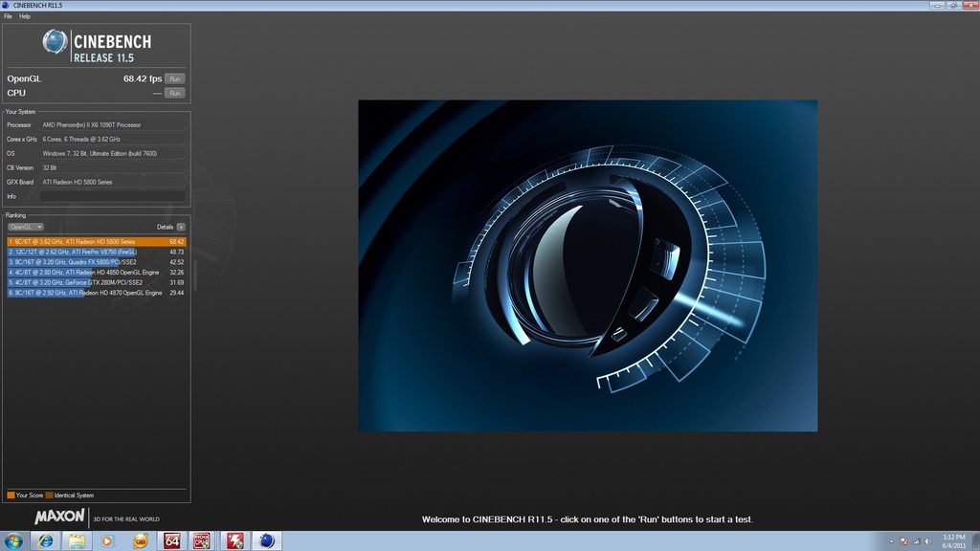This screenshot has width=980, height=551.
Task: Open Windows Media Player from taskbar
Action: pyautogui.click(x=108, y=541)
